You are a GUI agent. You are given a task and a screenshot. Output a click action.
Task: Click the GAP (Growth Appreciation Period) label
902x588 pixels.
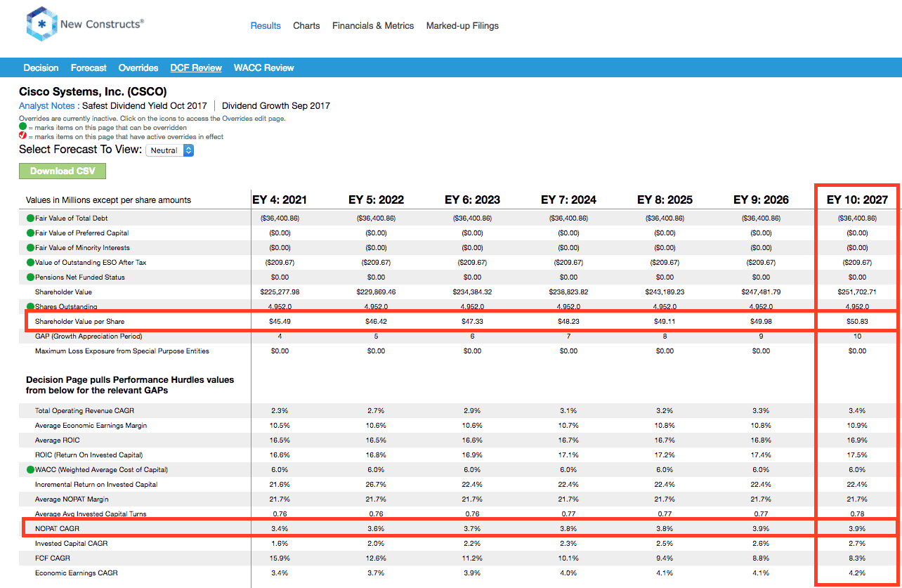pyautogui.click(x=89, y=336)
